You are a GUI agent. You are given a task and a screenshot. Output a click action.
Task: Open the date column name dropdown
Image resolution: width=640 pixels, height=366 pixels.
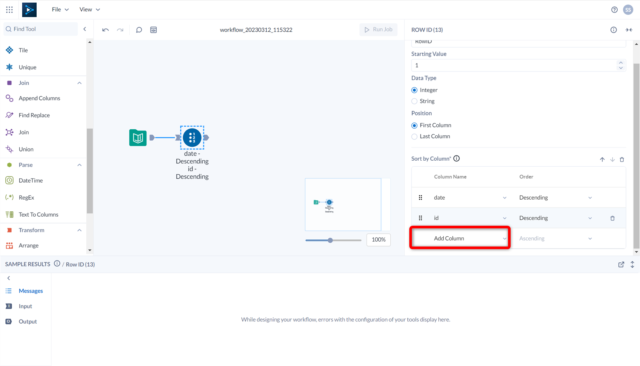469,197
